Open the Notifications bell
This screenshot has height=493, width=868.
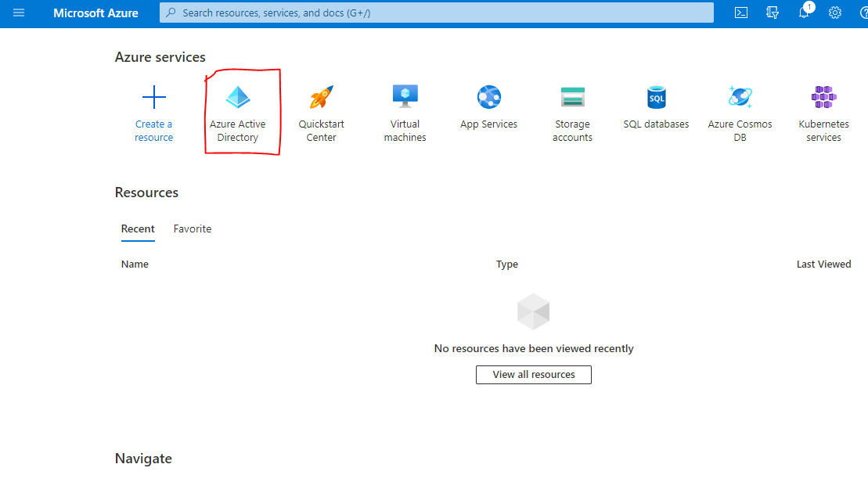pos(803,13)
